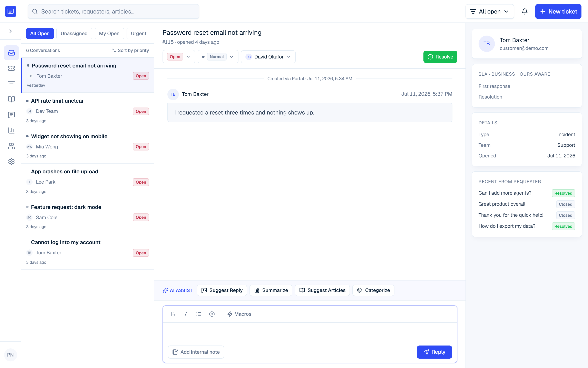This screenshot has height=368, width=588.
Task: Open the David Okafor assignee dropdown
Action: point(268,57)
